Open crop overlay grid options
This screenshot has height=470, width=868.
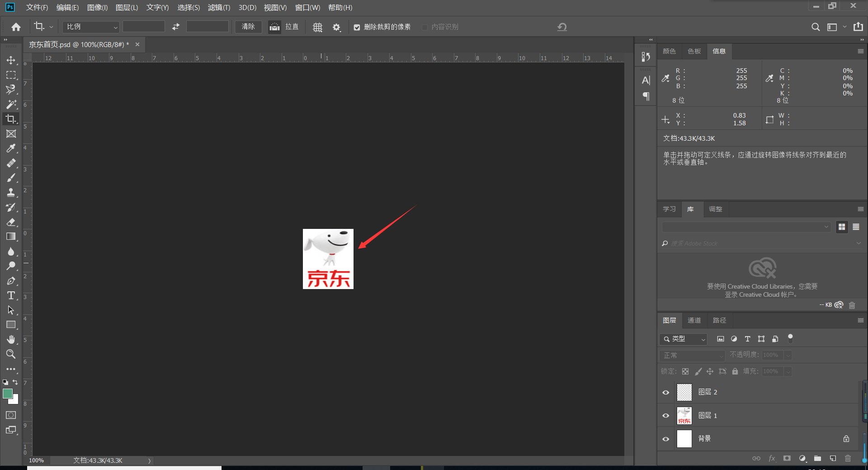(x=318, y=27)
